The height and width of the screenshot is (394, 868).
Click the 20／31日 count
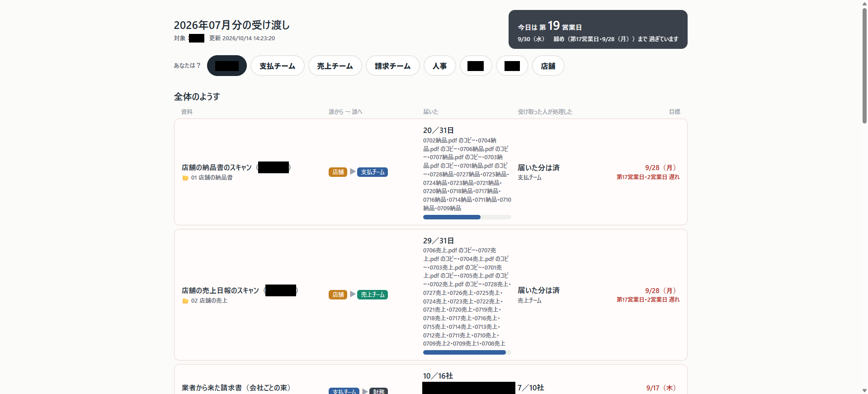[439, 130]
